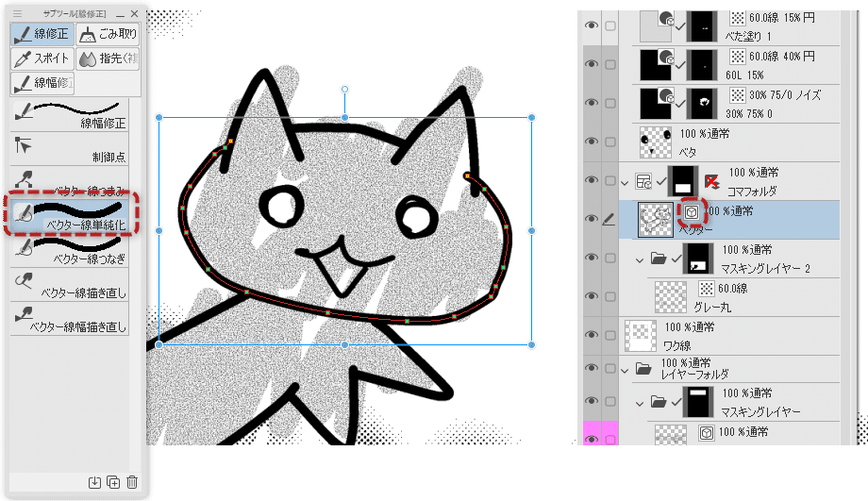Tick the checkbox for ベタ layer
Image resolution: width=868 pixels, height=501 pixels.
tap(610, 142)
